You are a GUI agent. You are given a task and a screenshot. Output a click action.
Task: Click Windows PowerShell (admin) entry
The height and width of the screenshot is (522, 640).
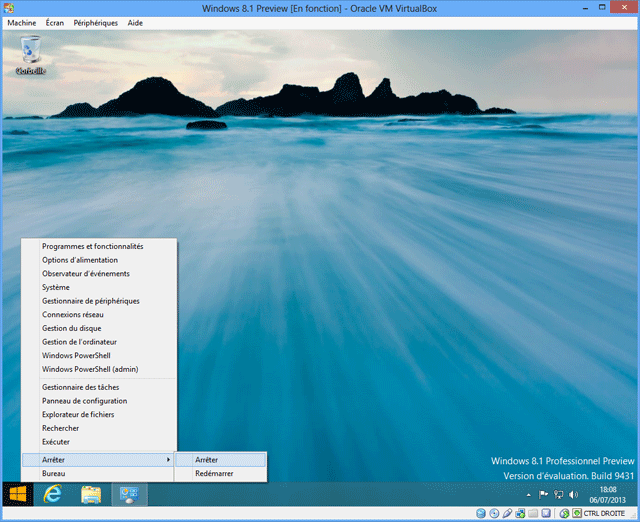[x=90, y=369]
